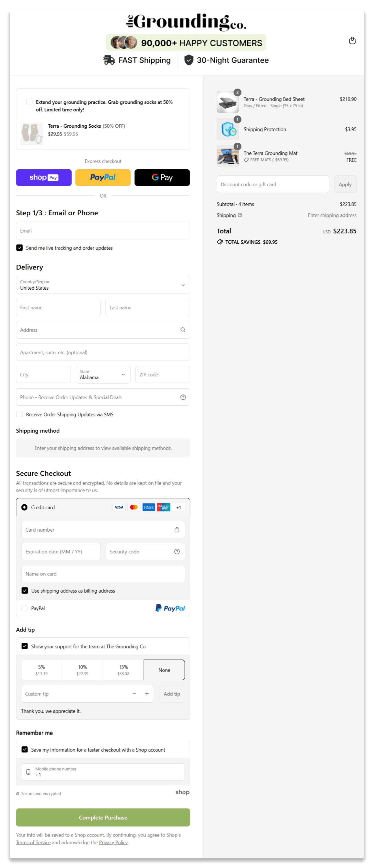Image resolution: width=374 pixels, height=868 pixels.
Task: Click the Shop logo near secure text
Action: pyautogui.click(x=182, y=792)
